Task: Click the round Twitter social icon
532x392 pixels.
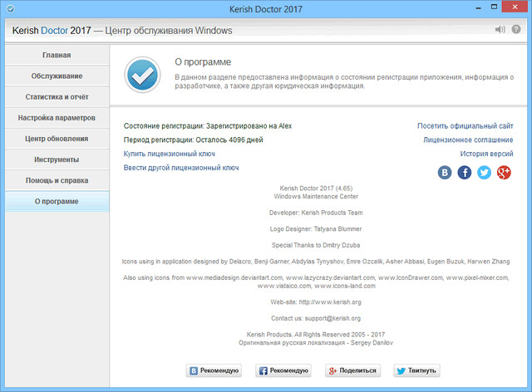Action: [484, 172]
